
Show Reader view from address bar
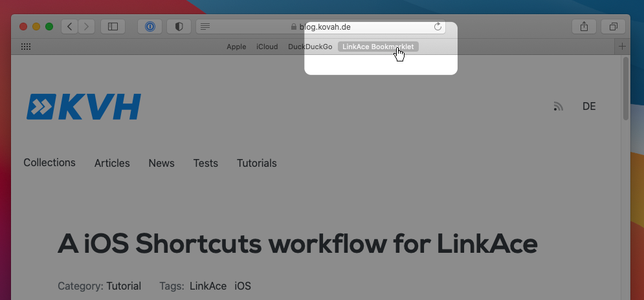[x=205, y=27]
